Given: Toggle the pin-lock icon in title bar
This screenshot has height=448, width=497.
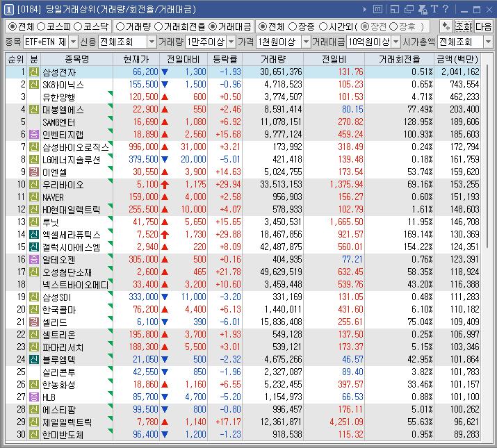Looking at the screenshot, I should (423, 10).
